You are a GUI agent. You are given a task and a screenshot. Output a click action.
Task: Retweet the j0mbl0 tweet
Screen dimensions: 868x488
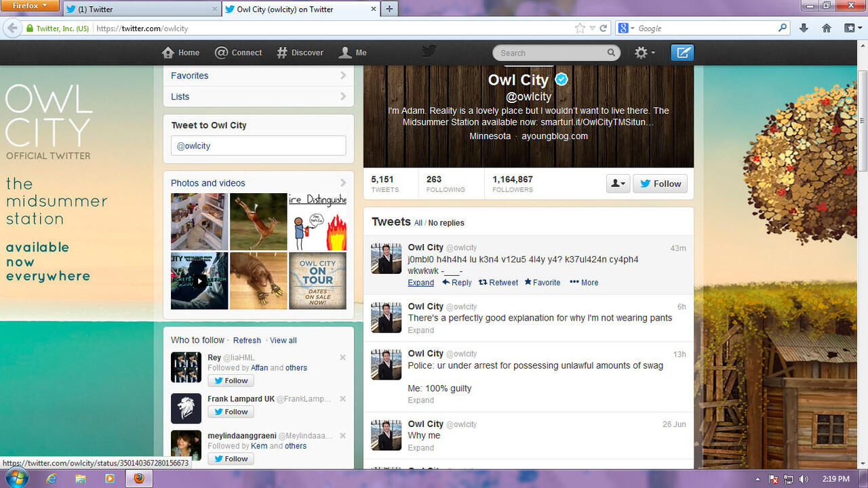[498, 283]
